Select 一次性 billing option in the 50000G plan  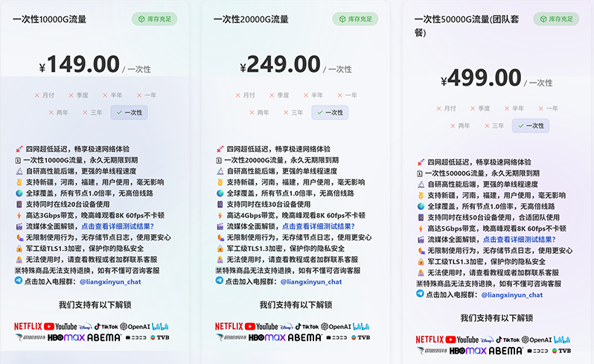pos(530,125)
